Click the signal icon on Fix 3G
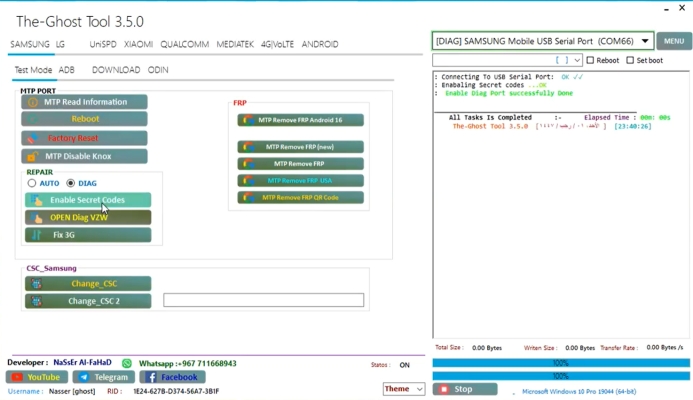693x400 pixels. (37, 235)
